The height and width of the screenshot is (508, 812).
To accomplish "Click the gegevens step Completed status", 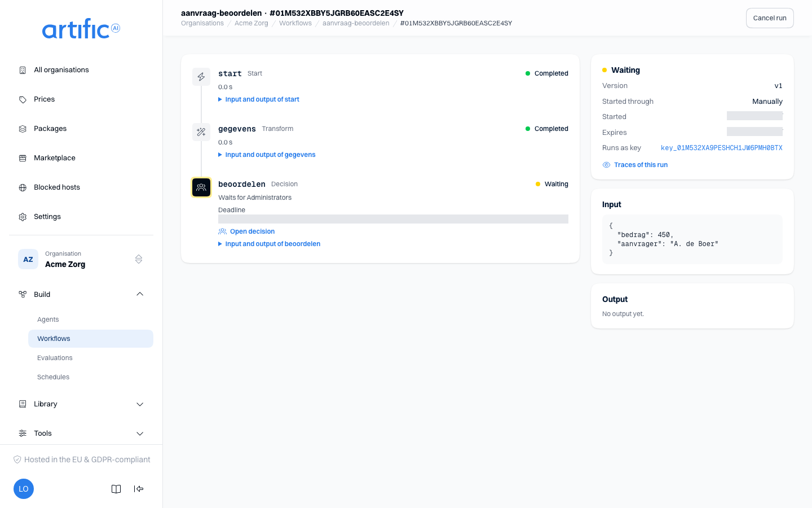I will 547,129.
